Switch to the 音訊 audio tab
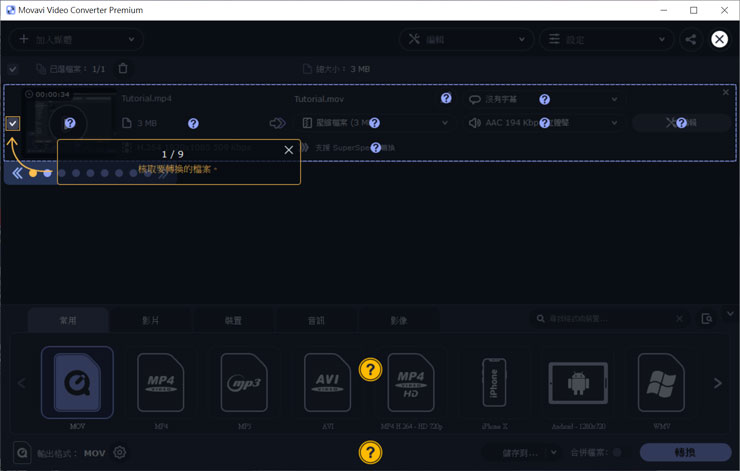This screenshot has height=471, width=740. point(316,320)
